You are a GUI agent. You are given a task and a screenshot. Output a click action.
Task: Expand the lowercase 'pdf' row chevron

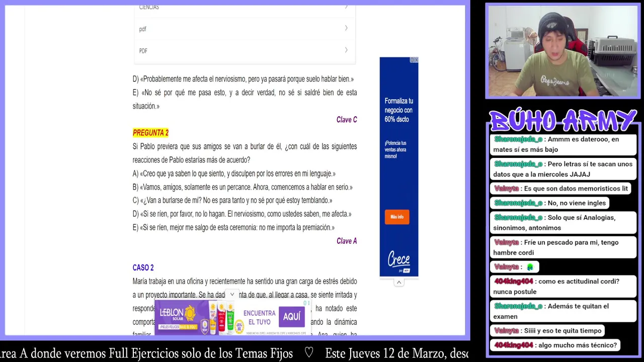346,28
